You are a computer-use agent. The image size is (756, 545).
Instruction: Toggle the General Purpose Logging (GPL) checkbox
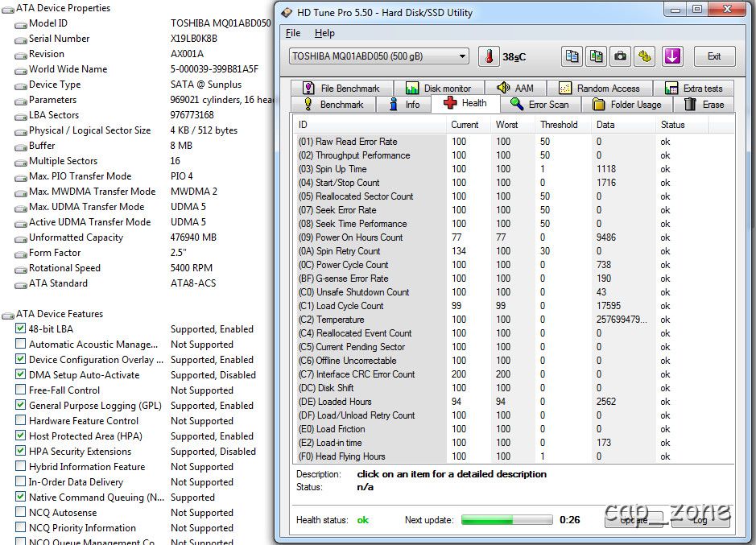click(20, 405)
